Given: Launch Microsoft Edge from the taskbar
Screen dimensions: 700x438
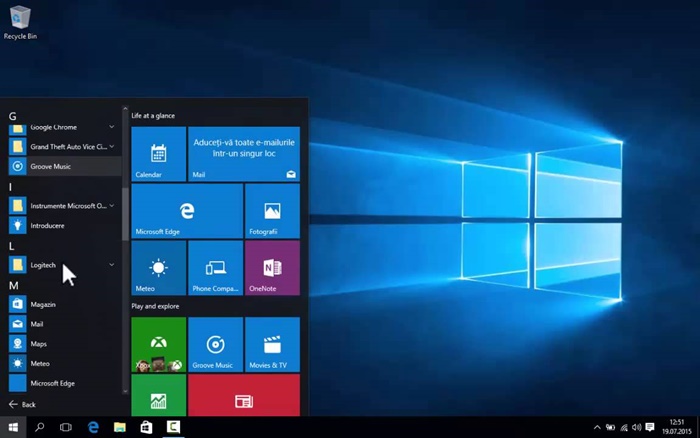Looking at the screenshot, I should coord(93,427).
